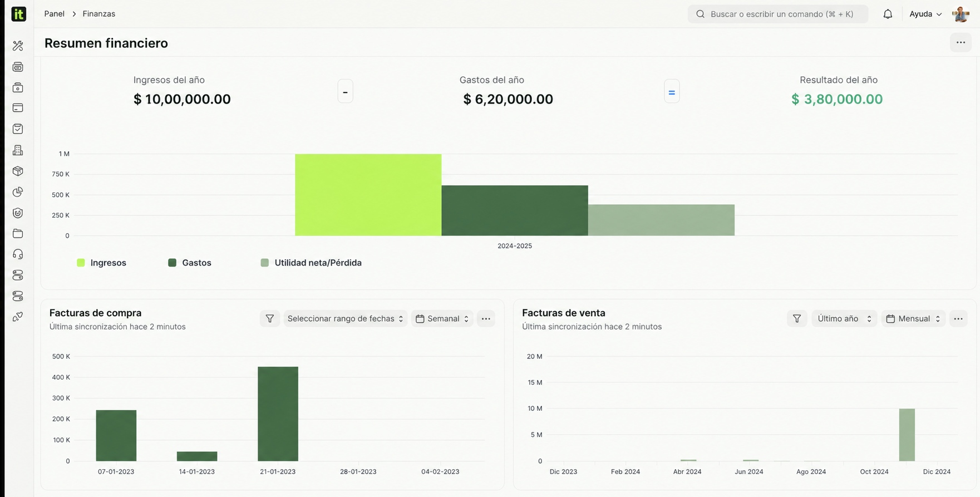Click the filter funnel in Facturas de compra

click(x=270, y=319)
